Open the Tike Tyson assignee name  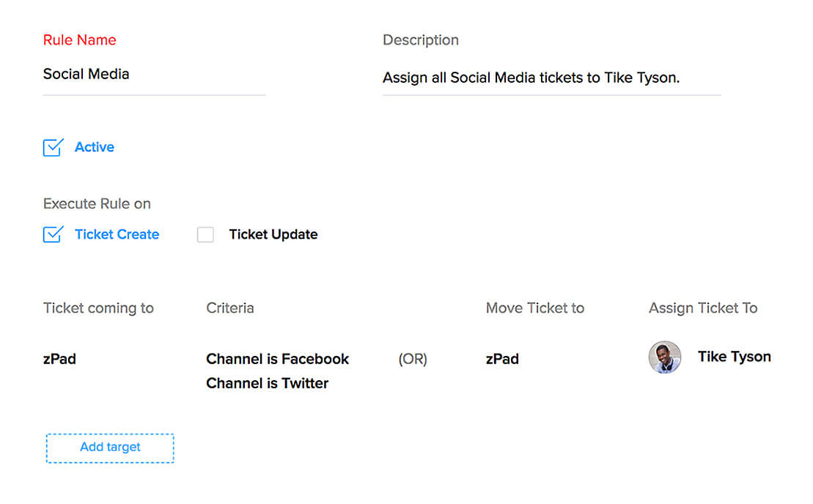click(x=734, y=357)
